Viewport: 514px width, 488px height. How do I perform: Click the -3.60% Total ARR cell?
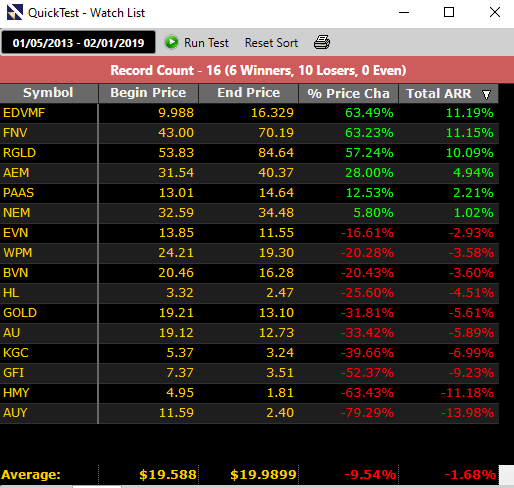(471, 273)
